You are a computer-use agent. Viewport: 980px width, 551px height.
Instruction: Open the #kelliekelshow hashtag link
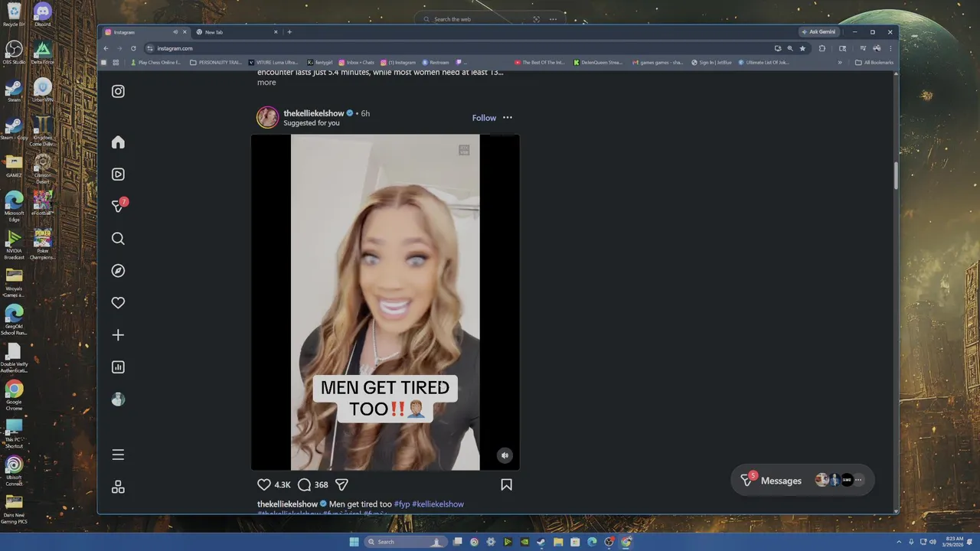438,504
